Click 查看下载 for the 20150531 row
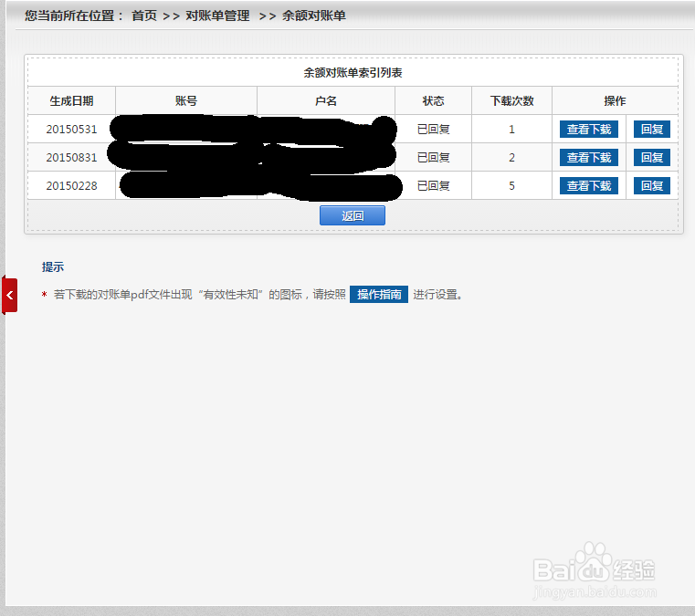The image size is (695, 616). [589, 130]
